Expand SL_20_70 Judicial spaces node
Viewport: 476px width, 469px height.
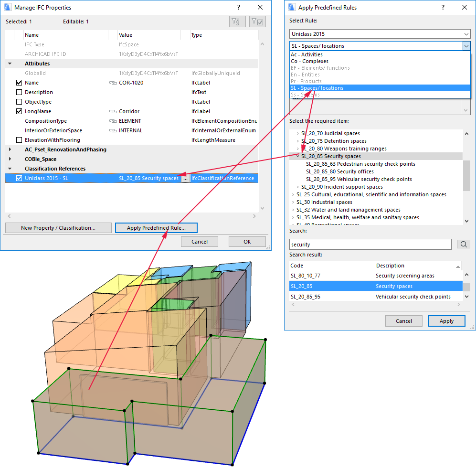click(x=298, y=133)
